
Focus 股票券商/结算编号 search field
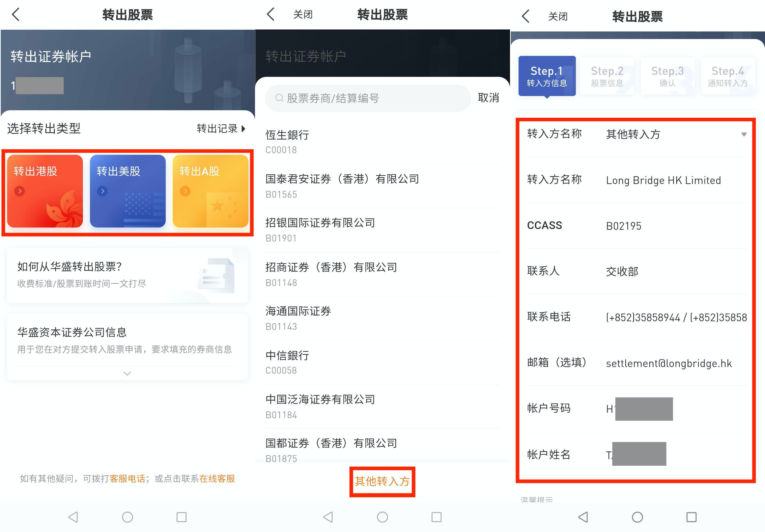point(368,98)
